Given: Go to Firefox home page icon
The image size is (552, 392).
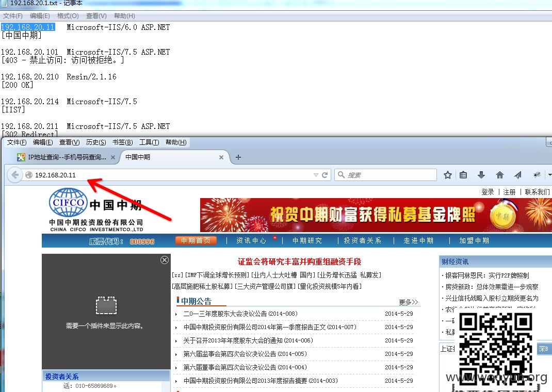Looking at the screenshot, I should (x=499, y=175).
